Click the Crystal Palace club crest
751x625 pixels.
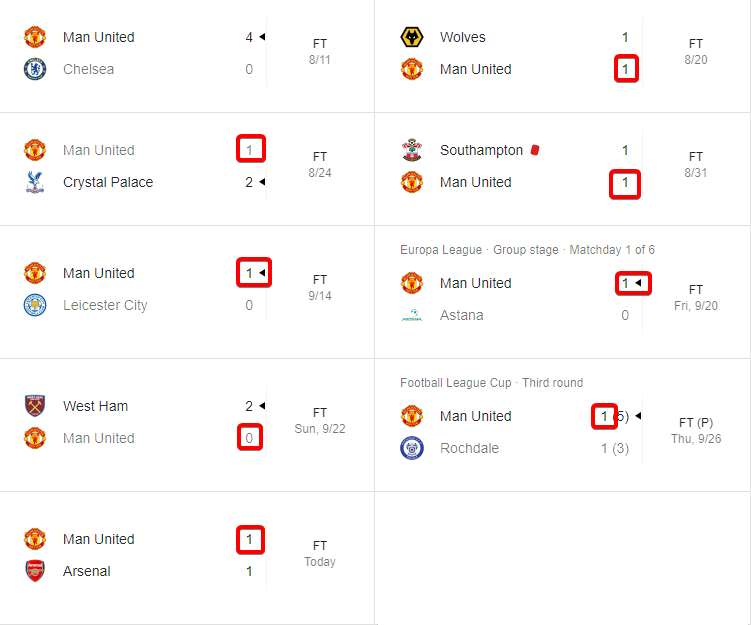click(x=35, y=183)
